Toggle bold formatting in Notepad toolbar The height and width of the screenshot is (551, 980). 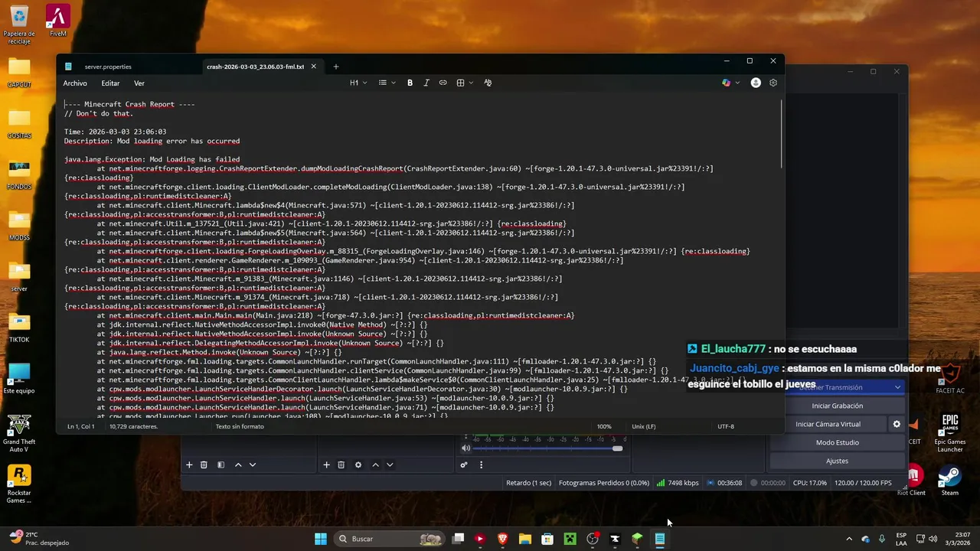coord(410,83)
